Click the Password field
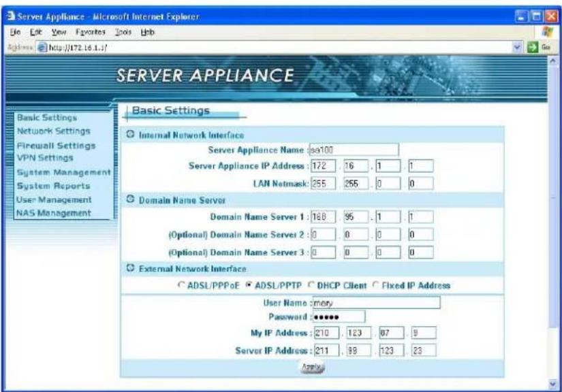This screenshot has height=392, width=562. click(x=339, y=317)
